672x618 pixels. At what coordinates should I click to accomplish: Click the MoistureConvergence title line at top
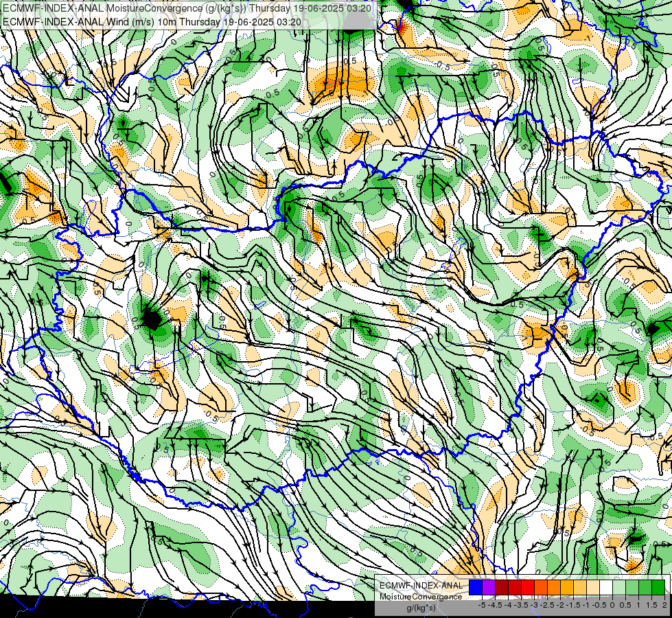(x=187, y=8)
